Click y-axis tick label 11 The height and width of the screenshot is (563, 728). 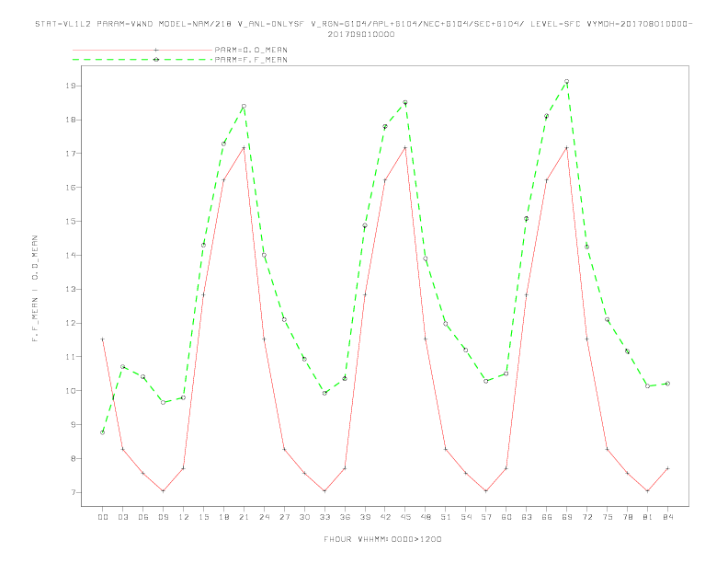pyautogui.click(x=71, y=357)
